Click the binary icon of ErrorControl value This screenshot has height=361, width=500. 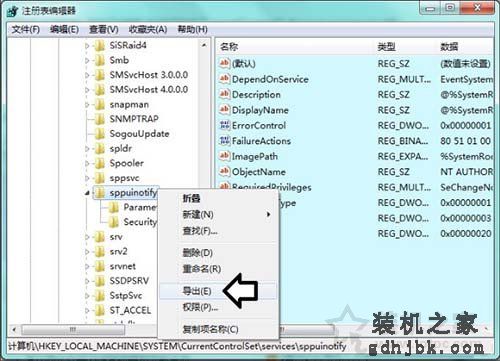coord(225,125)
